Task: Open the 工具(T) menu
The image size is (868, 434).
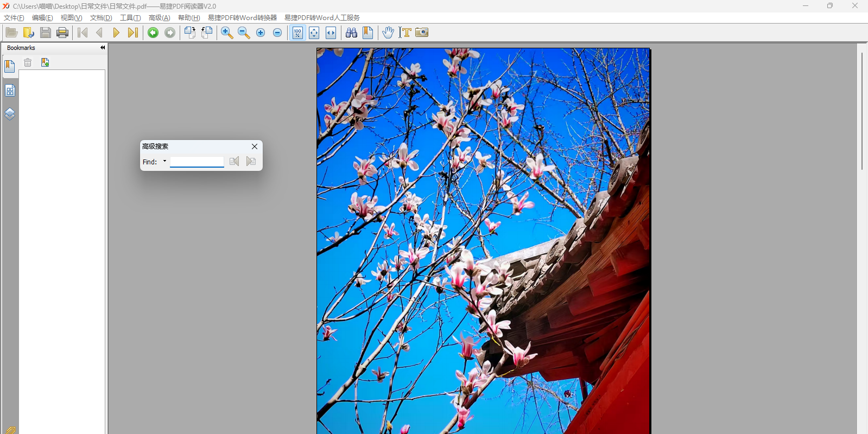Action: pyautogui.click(x=130, y=18)
